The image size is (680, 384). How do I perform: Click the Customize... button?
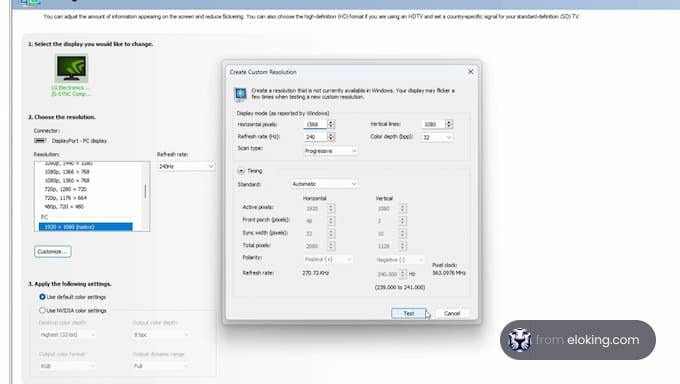[x=52, y=252]
